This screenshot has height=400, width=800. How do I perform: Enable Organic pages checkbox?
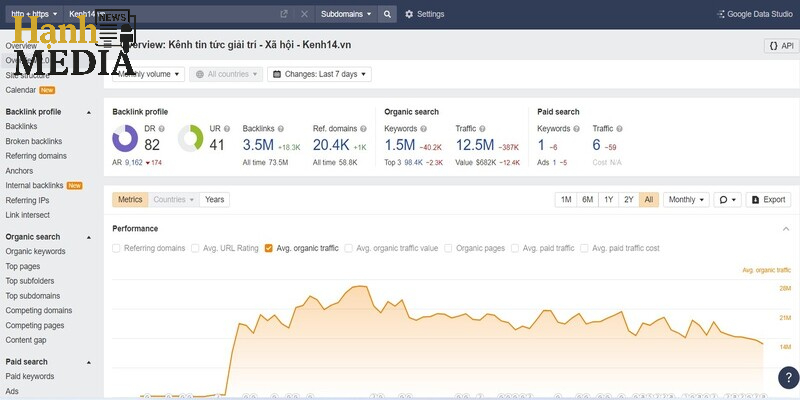448,248
